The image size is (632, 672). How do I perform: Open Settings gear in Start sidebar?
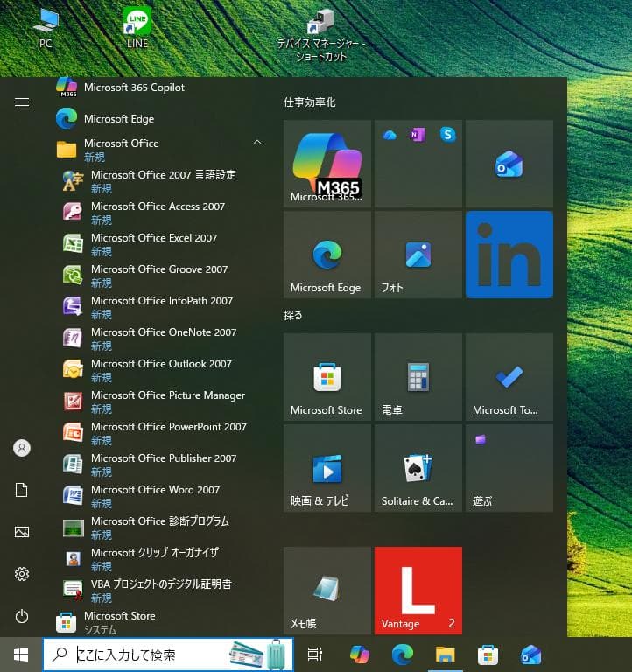[22, 574]
